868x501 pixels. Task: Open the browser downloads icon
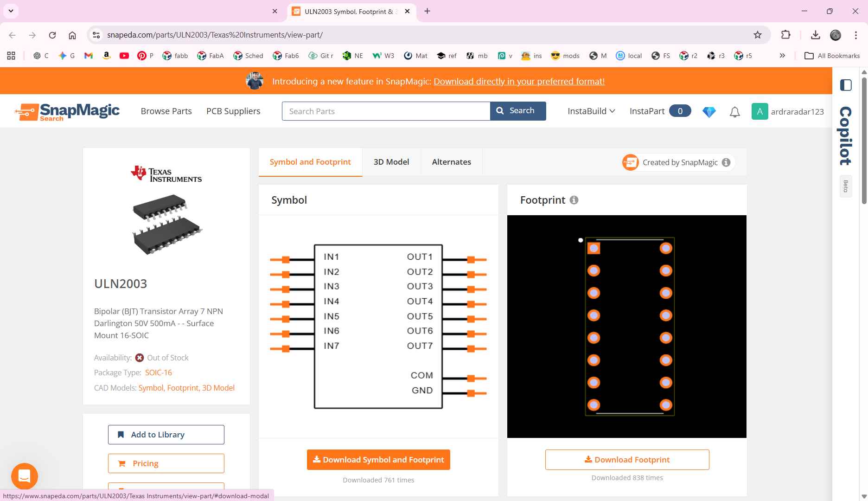click(816, 35)
